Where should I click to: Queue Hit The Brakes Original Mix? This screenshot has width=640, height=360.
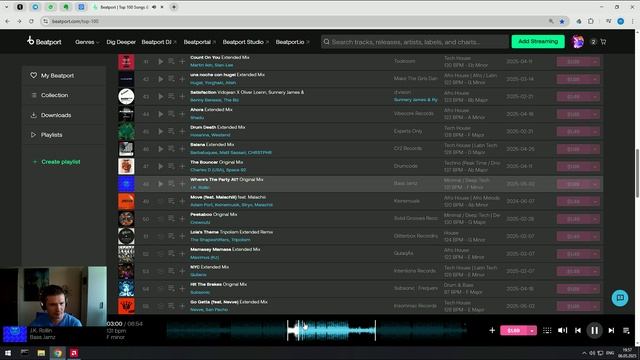(x=171, y=289)
